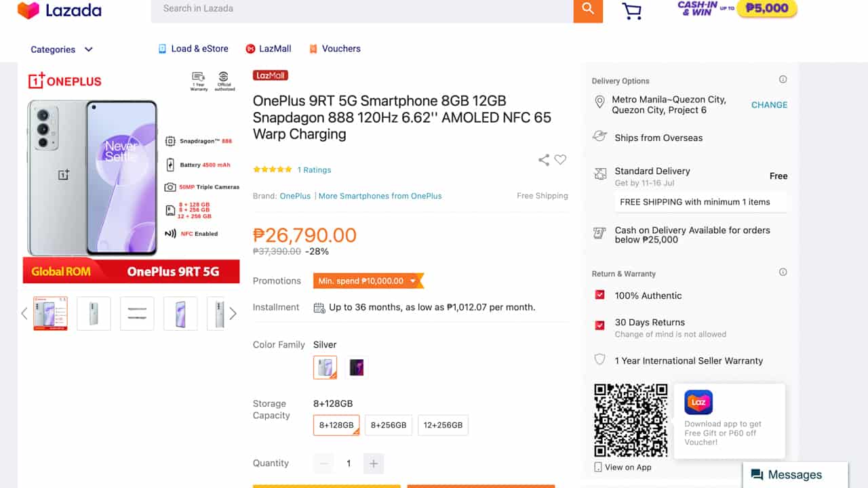Open the Vouchers tab

pyautogui.click(x=334, y=49)
